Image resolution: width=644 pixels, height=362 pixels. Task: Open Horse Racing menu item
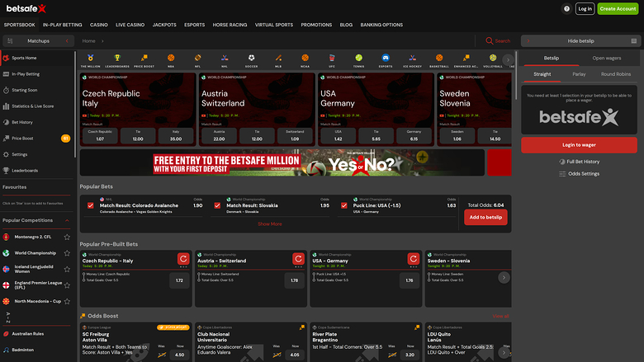coord(230,25)
